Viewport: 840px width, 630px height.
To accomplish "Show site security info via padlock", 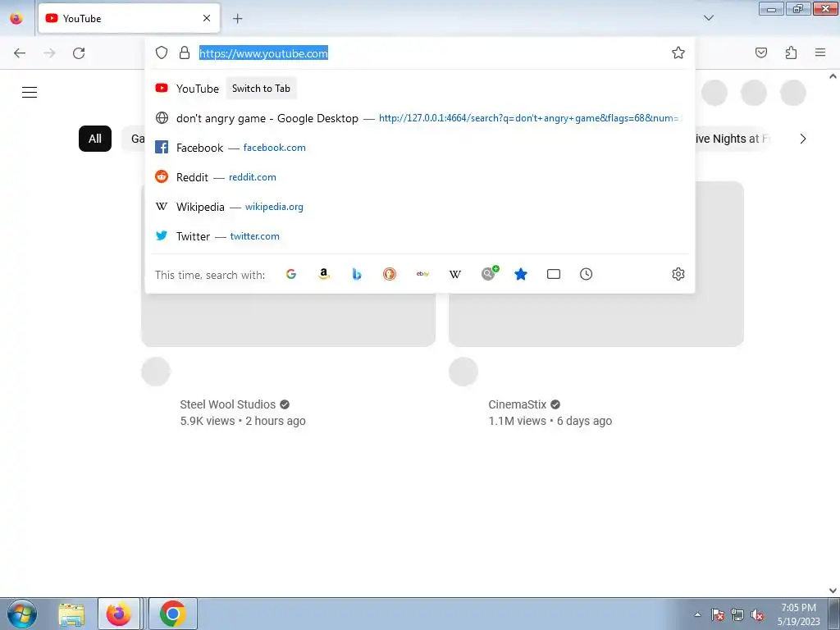I will click(185, 52).
